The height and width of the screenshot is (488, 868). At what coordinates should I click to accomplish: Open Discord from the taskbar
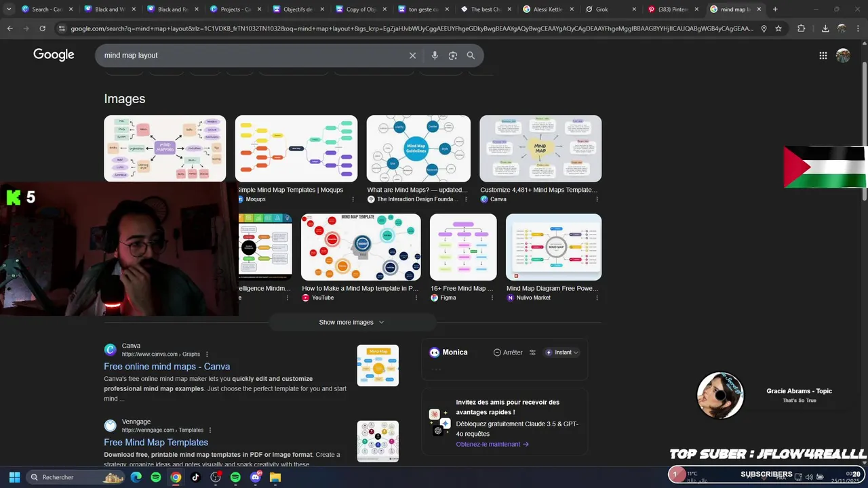coord(256,477)
